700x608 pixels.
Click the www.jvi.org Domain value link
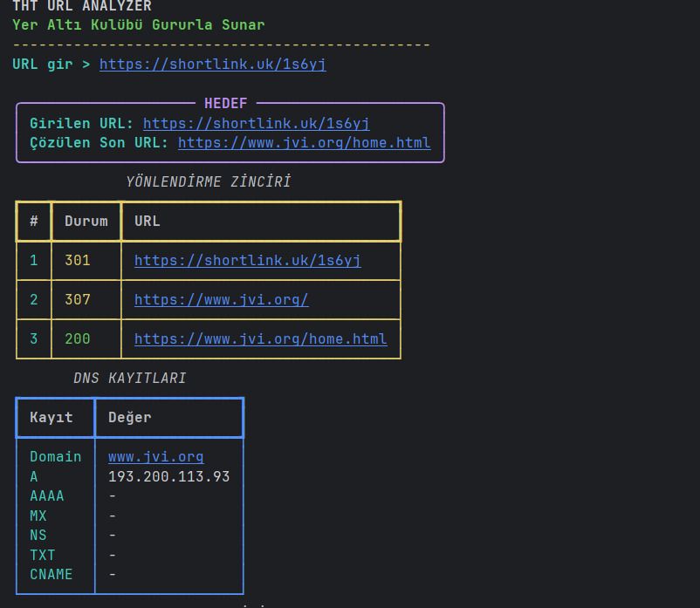point(156,457)
